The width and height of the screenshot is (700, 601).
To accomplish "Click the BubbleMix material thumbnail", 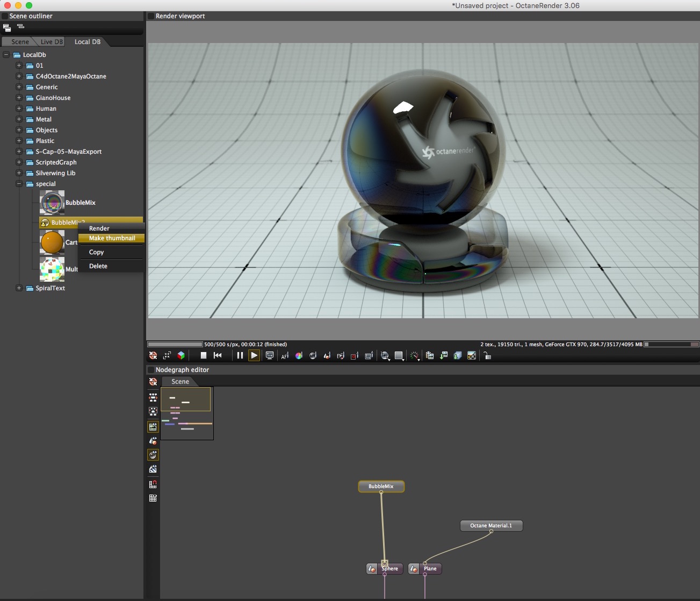I will (52, 203).
